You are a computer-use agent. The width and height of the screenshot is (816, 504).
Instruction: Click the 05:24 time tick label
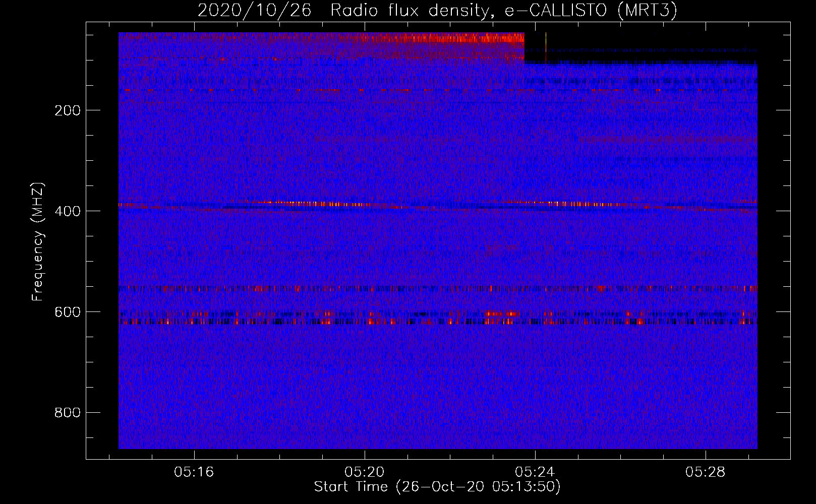535,472
